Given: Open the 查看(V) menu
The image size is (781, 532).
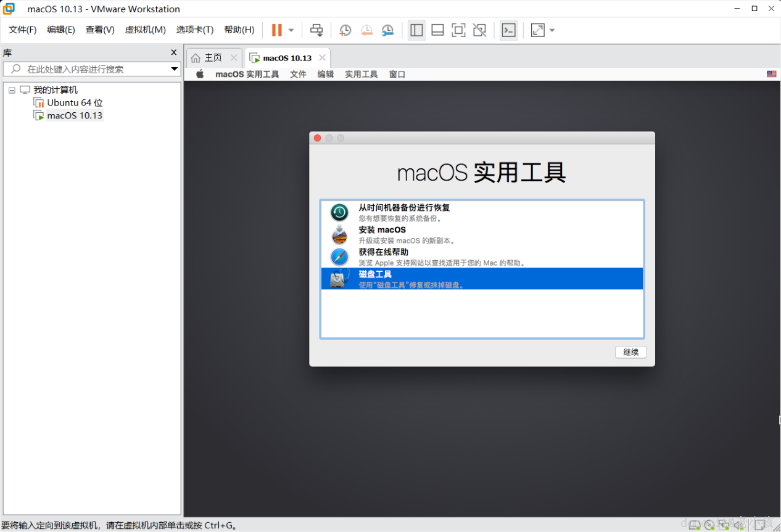Looking at the screenshot, I should pos(100,30).
